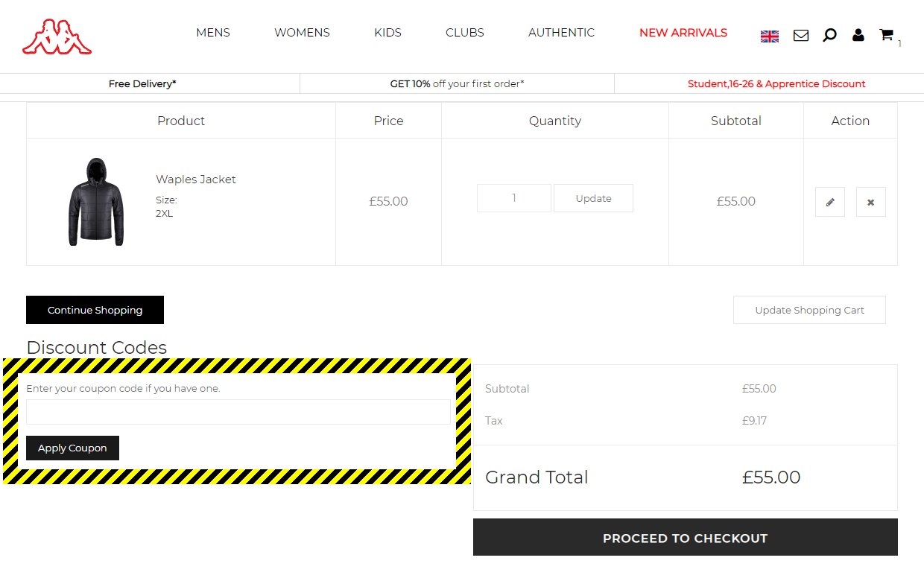Click the Update quantity button

click(593, 198)
